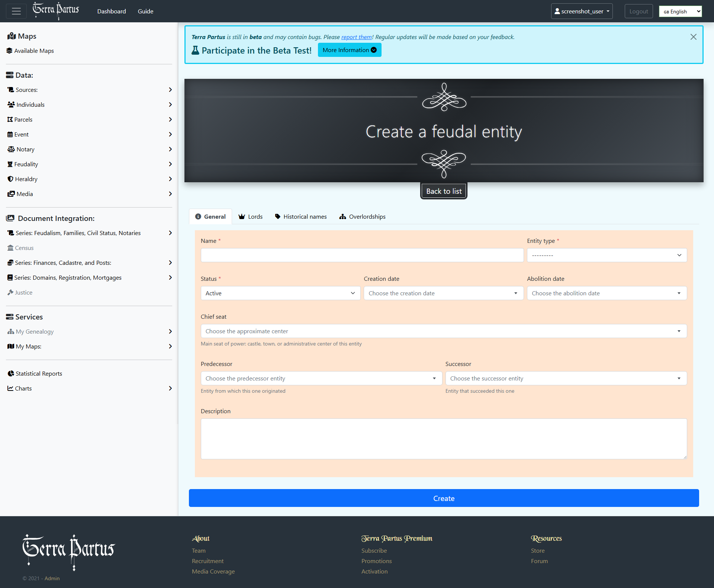This screenshot has height=588, width=714.
Task: Open the Status dropdown showing Active
Action: (280, 293)
